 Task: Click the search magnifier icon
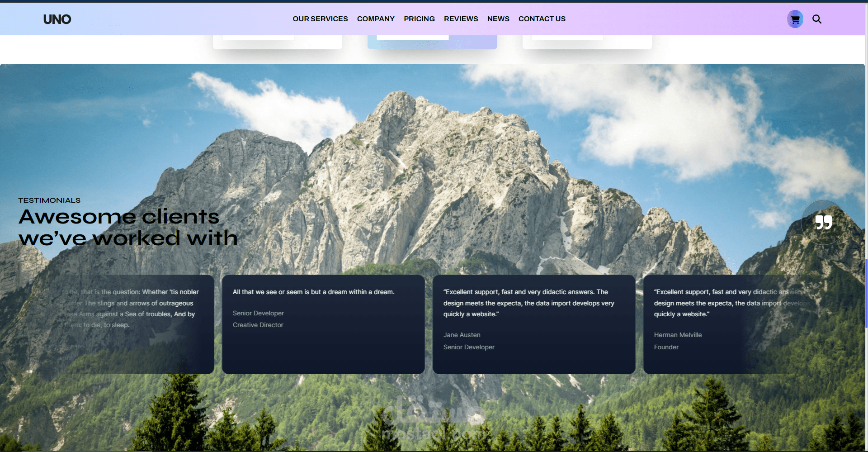(817, 19)
